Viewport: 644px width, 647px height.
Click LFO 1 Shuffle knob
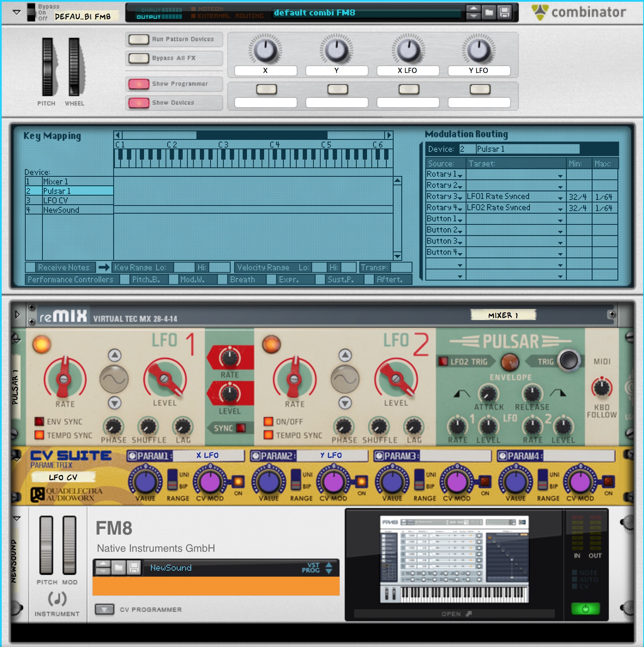[x=148, y=426]
